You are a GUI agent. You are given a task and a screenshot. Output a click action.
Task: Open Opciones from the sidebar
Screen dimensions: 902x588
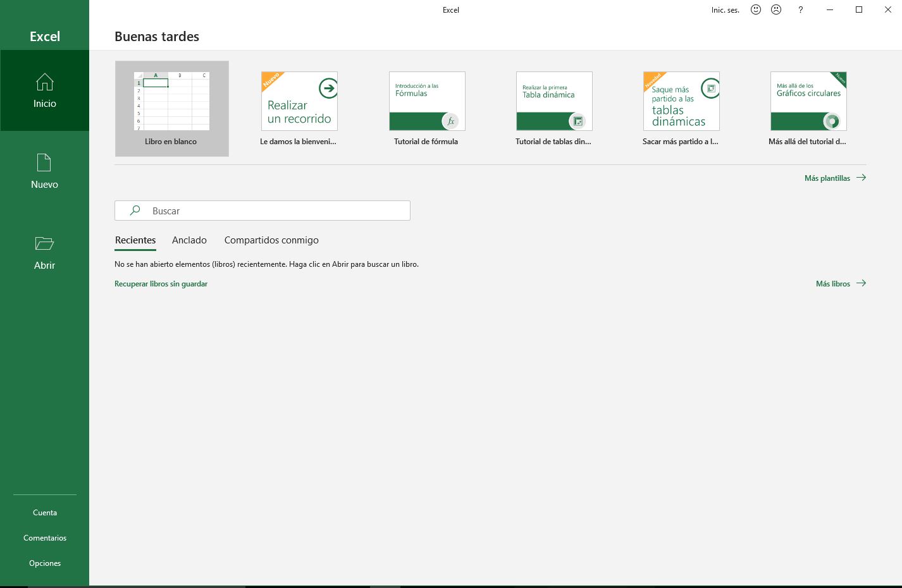44,563
